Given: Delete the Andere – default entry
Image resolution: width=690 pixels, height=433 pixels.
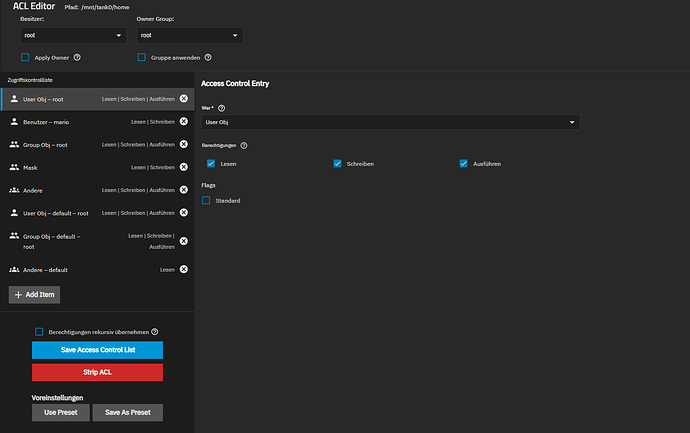Looking at the screenshot, I should point(183,270).
